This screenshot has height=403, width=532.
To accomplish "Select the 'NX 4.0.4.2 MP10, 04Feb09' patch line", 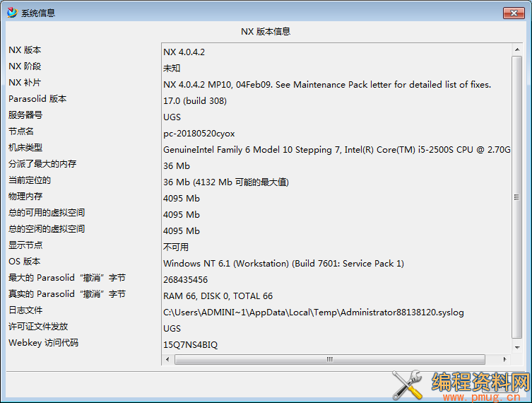I will tap(327, 85).
